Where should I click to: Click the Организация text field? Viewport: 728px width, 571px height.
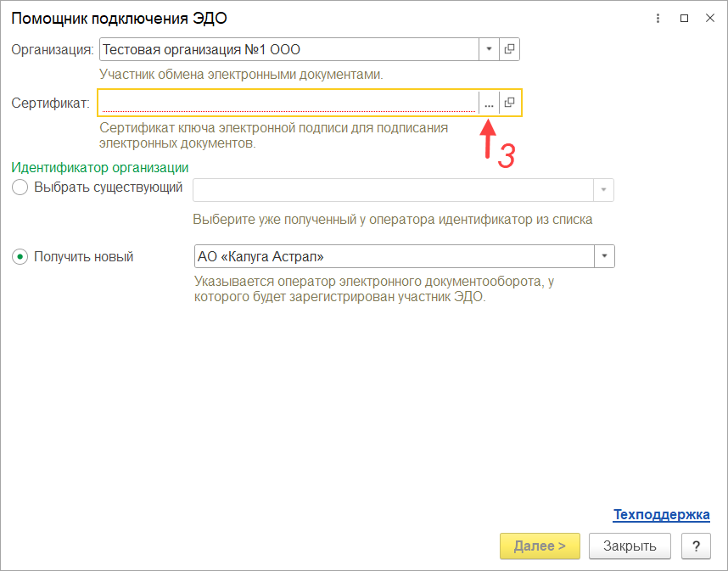click(288, 49)
